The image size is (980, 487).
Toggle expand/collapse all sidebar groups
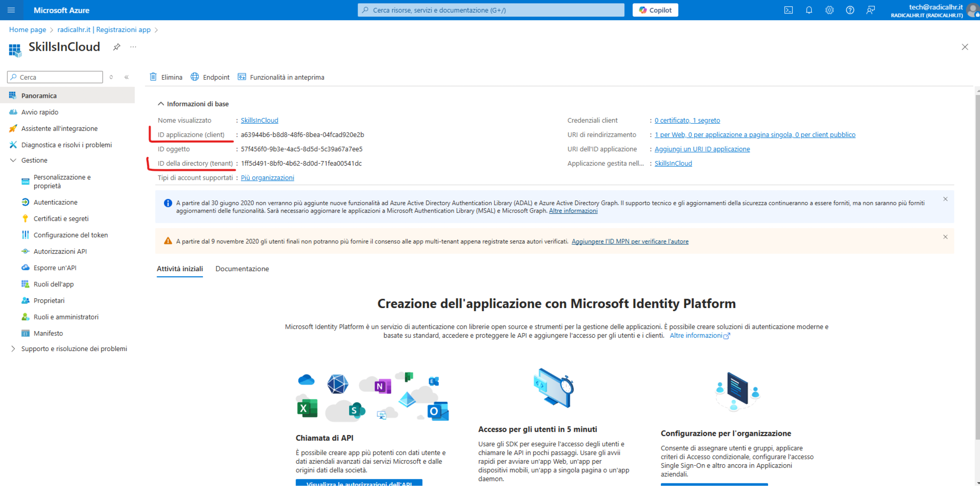point(111,77)
